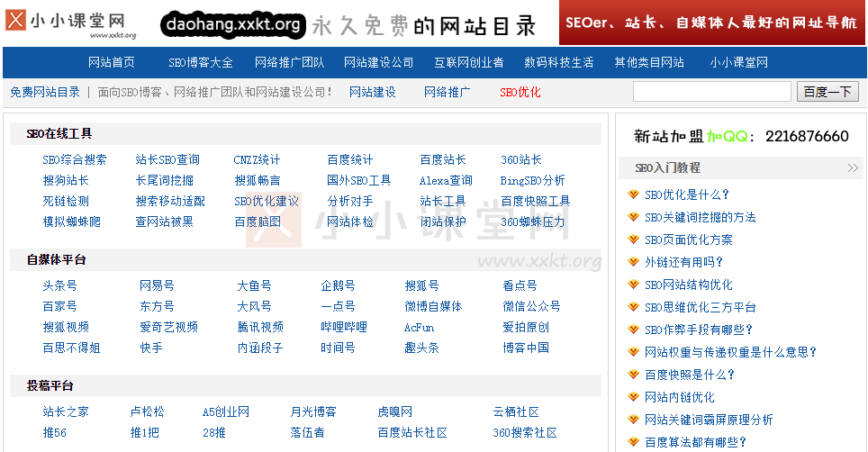
Task: Click the AcFun link
Action: [419, 328]
